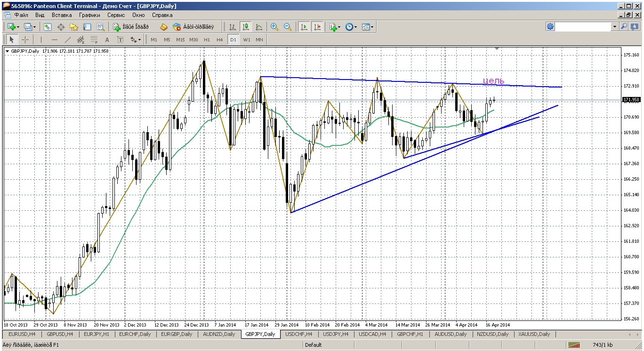The image size is (644, 351).
Task: Switch chart to bar chart mode
Action: (x=232, y=27)
